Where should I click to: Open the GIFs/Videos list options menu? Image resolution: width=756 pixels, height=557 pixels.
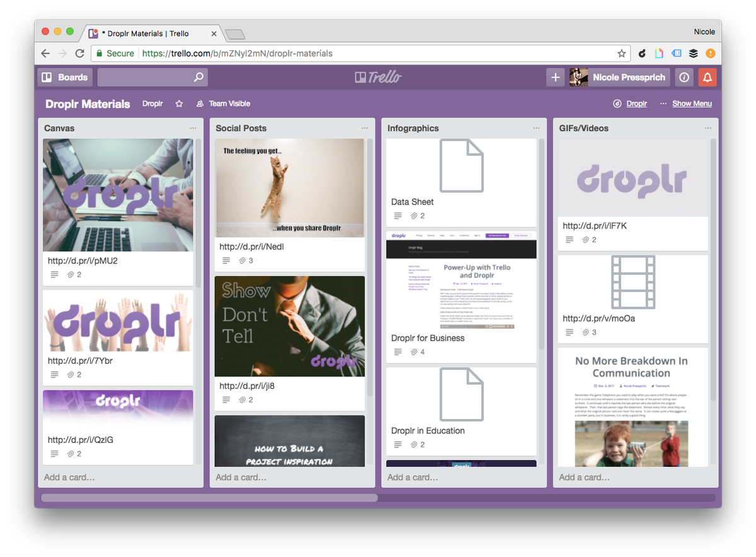pyautogui.click(x=708, y=128)
